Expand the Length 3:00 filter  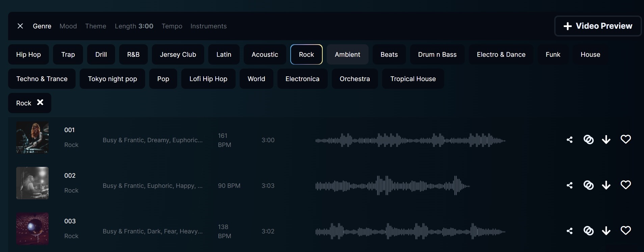pos(134,26)
